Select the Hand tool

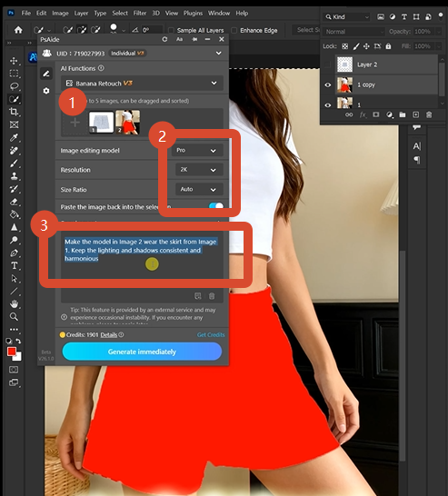[14, 304]
